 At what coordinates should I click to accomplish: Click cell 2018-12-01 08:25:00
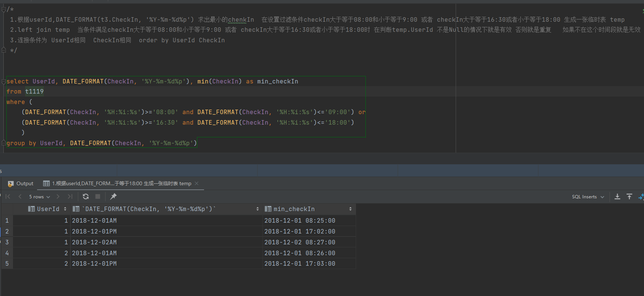(x=309, y=220)
